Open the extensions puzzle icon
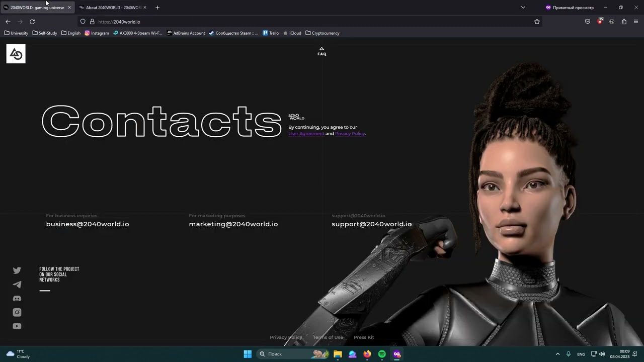The width and height of the screenshot is (644, 362). [624, 22]
